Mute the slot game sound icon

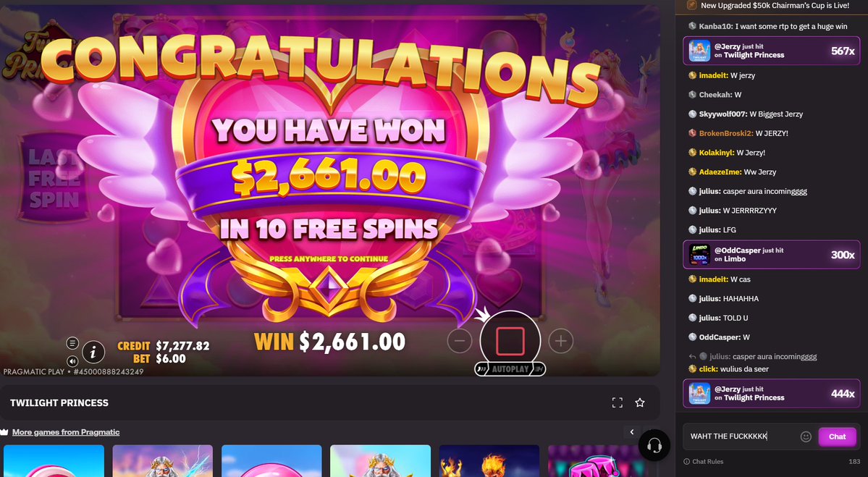click(x=72, y=361)
